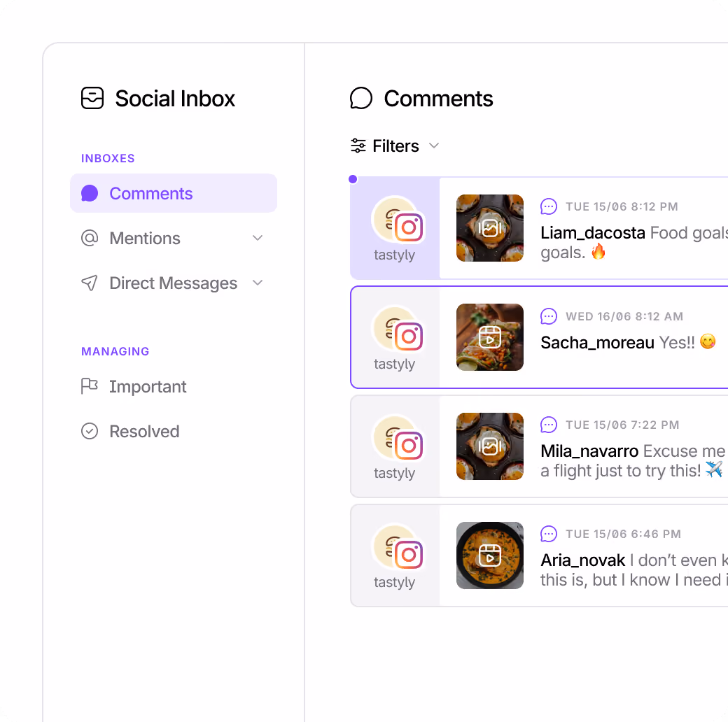Click the tastyly Instagram avatar on Liam_dacosta row
Viewport: 728px width, 722px height.
point(398,220)
